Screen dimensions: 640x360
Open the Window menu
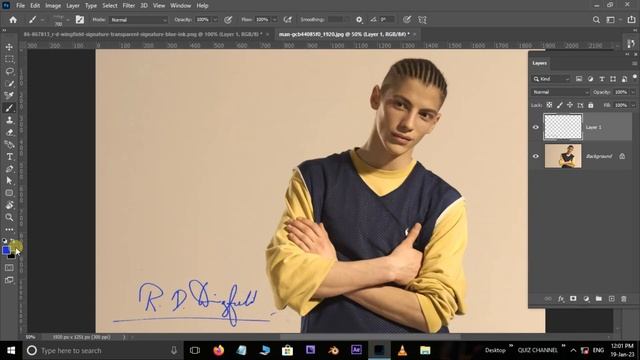[180, 6]
